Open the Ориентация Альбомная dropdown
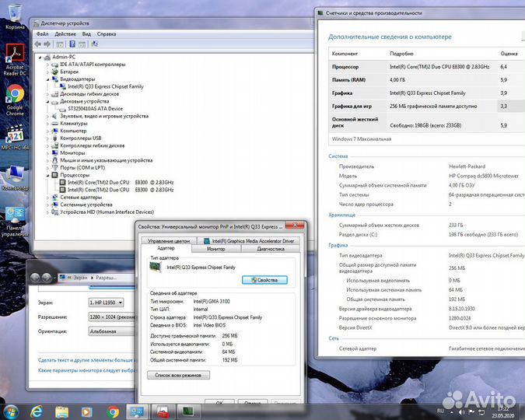Image resolution: width=525 pixels, height=420 pixels. (x=112, y=331)
